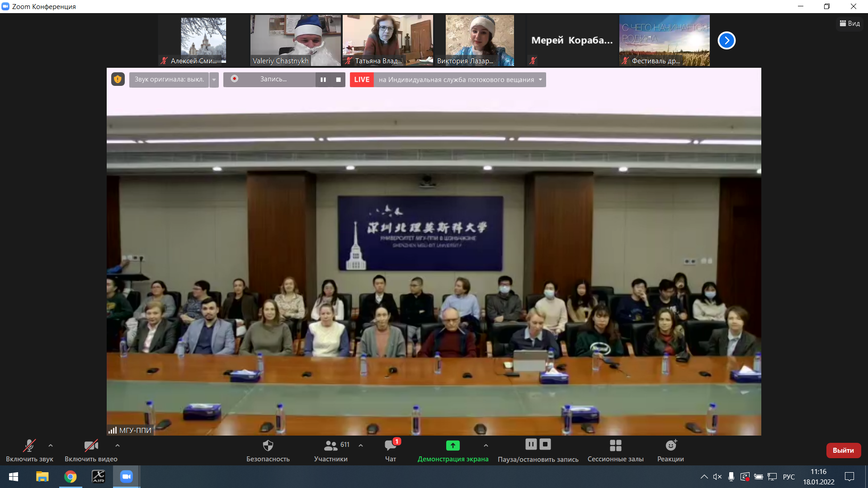Click the Запись... recording indicator
868x488 pixels.
[x=269, y=80]
